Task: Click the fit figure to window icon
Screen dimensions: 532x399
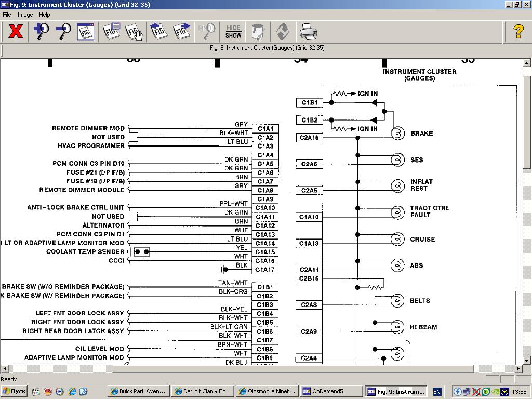Action: (86, 32)
